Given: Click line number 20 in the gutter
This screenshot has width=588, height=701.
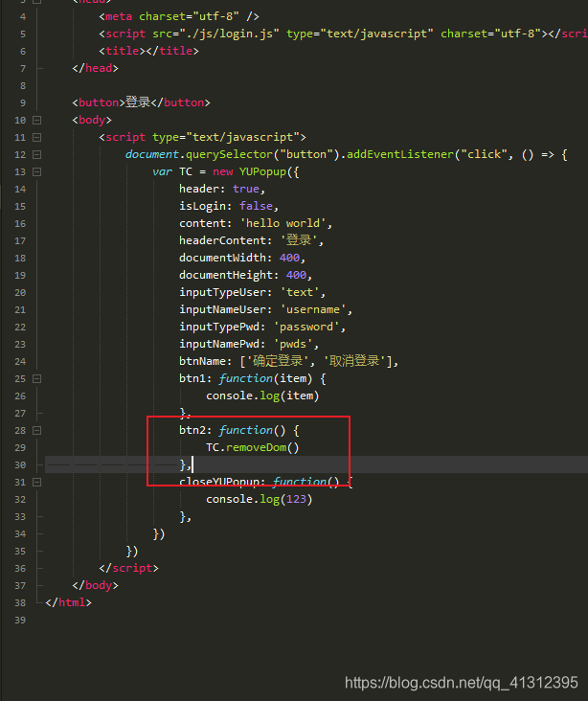Looking at the screenshot, I should (20, 293).
